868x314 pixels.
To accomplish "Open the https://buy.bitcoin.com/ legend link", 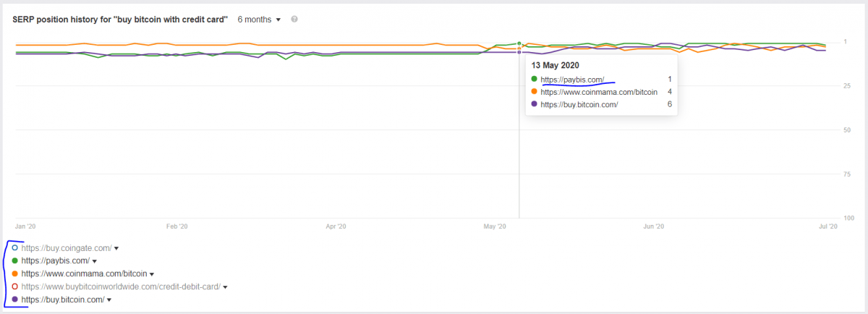I will click(x=63, y=299).
